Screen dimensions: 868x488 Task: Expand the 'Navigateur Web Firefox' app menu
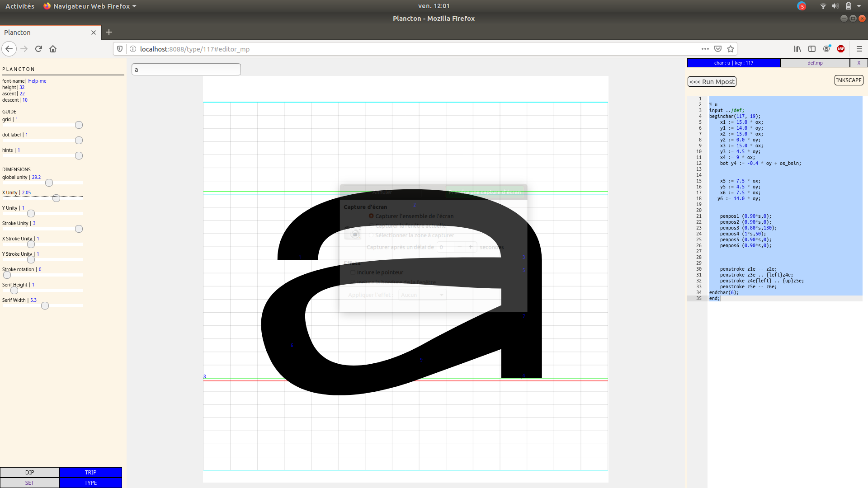[90, 6]
